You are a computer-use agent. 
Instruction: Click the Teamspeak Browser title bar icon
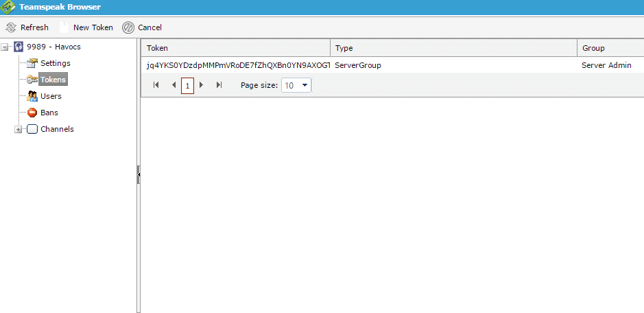coord(9,7)
